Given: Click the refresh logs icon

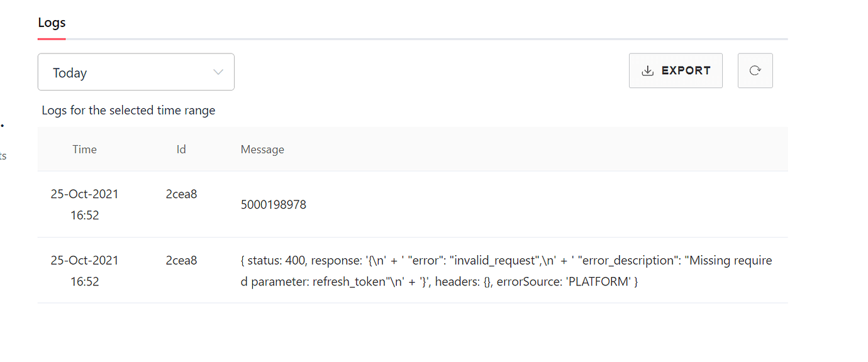Looking at the screenshot, I should pos(755,70).
